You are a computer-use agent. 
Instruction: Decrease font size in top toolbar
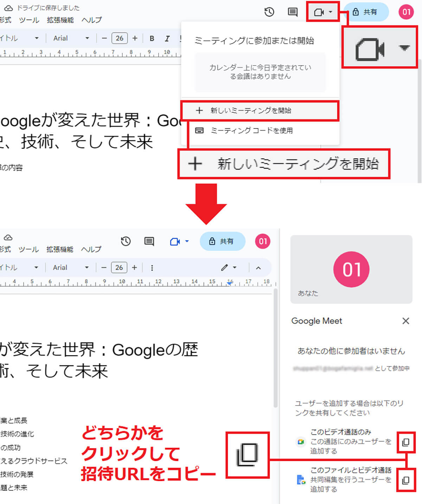point(104,38)
